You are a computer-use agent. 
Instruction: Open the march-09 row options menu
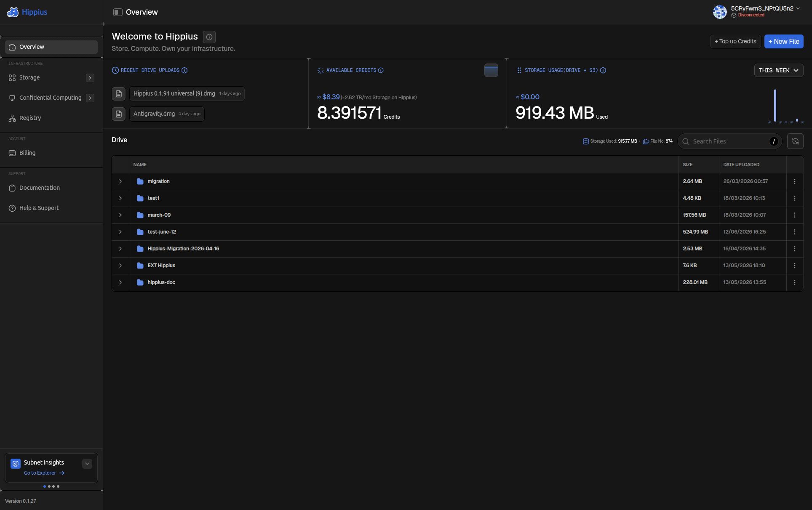click(x=795, y=215)
